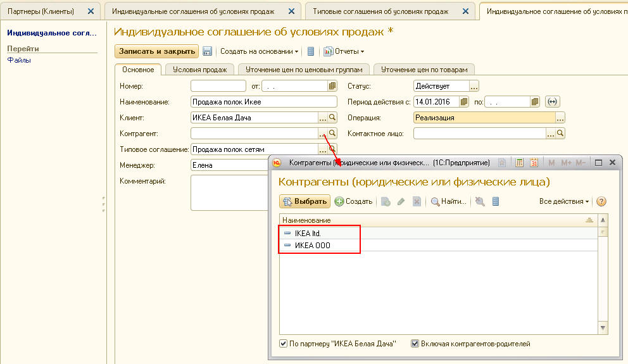
Task: Click the calendar icon in the dialog title bar
Action: 534,163
